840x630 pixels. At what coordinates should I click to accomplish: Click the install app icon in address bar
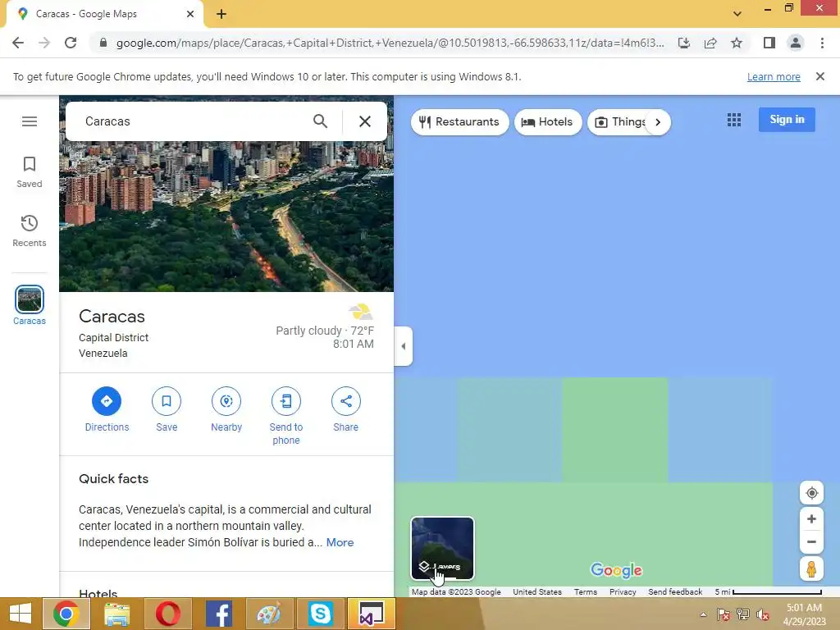click(684, 43)
